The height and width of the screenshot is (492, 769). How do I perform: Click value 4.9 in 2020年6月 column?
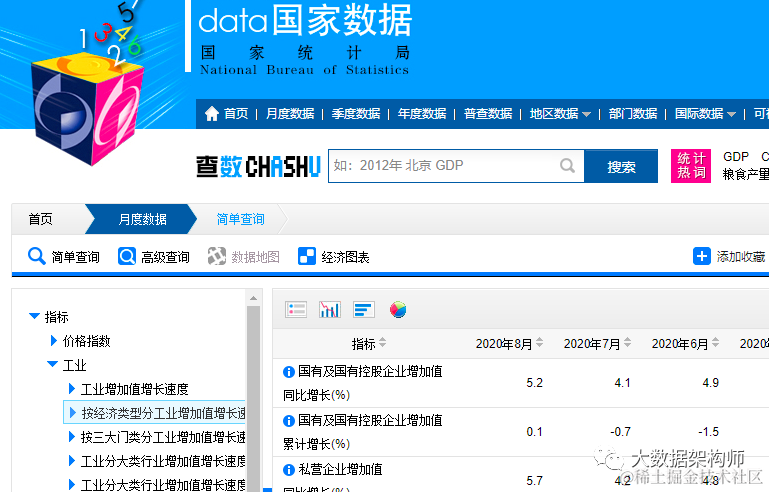[710, 383]
